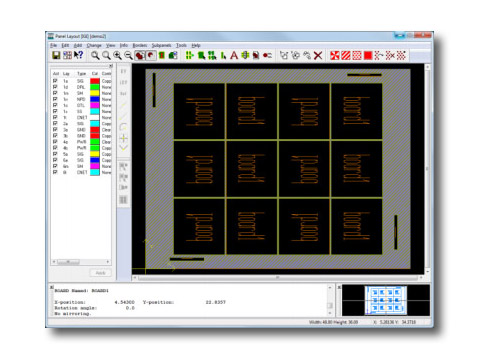Close the layer panel with its X
Image resolution: width=480 pixels, height=360 pixels.
[x=111, y=66]
